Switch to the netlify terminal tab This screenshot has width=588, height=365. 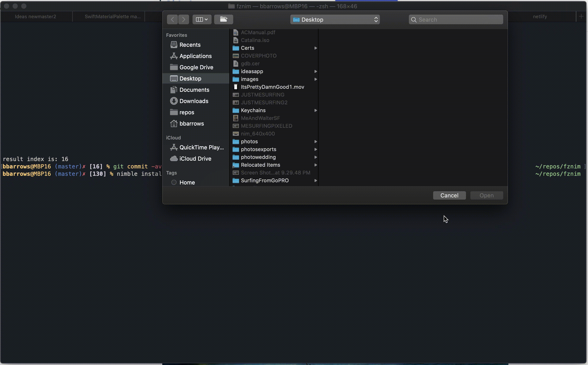pos(540,16)
